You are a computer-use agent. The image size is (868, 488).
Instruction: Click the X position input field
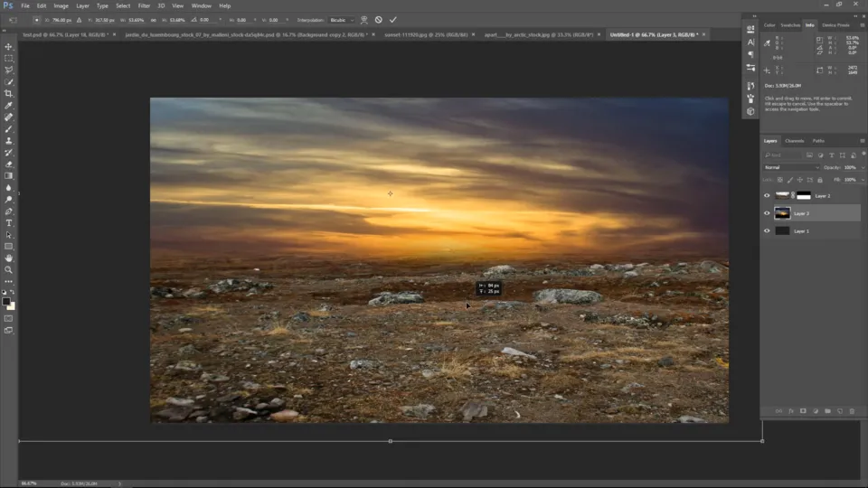(61, 20)
